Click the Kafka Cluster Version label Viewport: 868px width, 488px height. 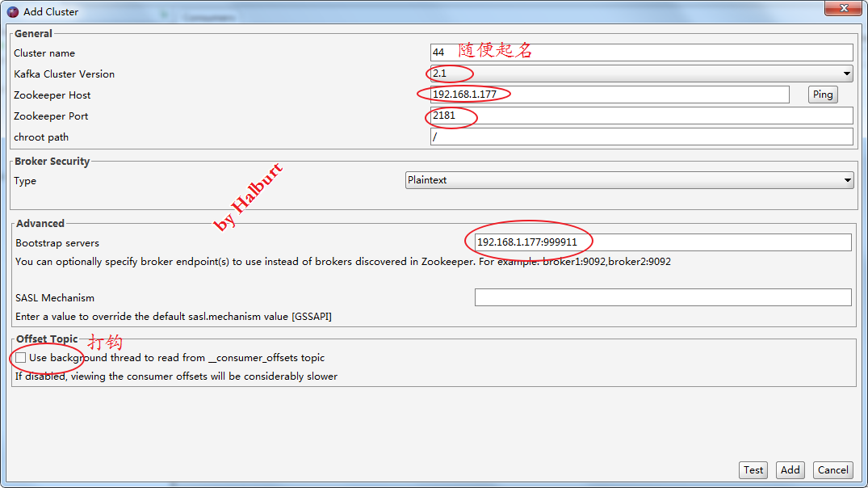(x=65, y=74)
